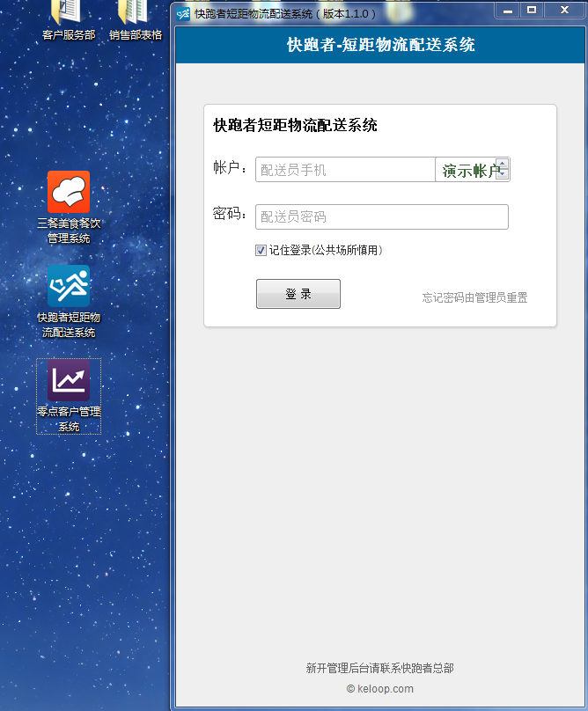The width and height of the screenshot is (588, 711).
Task: Focus the 配送员密码 password field
Action: 382,216
